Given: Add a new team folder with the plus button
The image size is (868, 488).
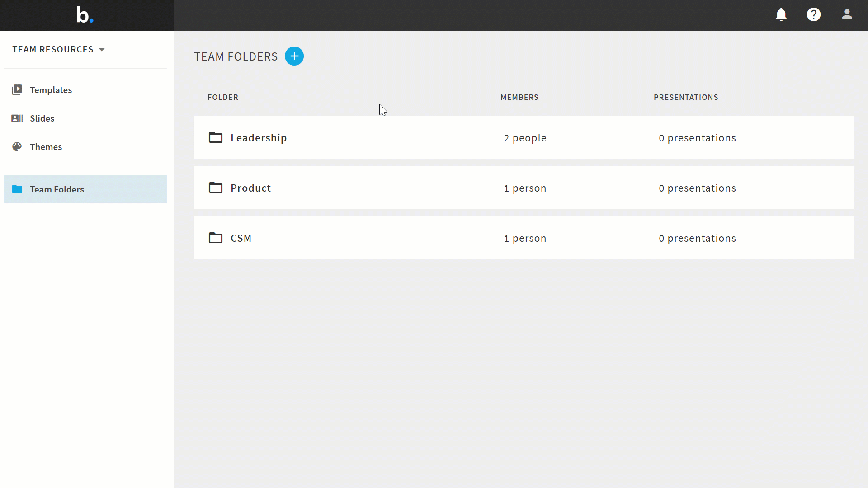Looking at the screenshot, I should (294, 56).
